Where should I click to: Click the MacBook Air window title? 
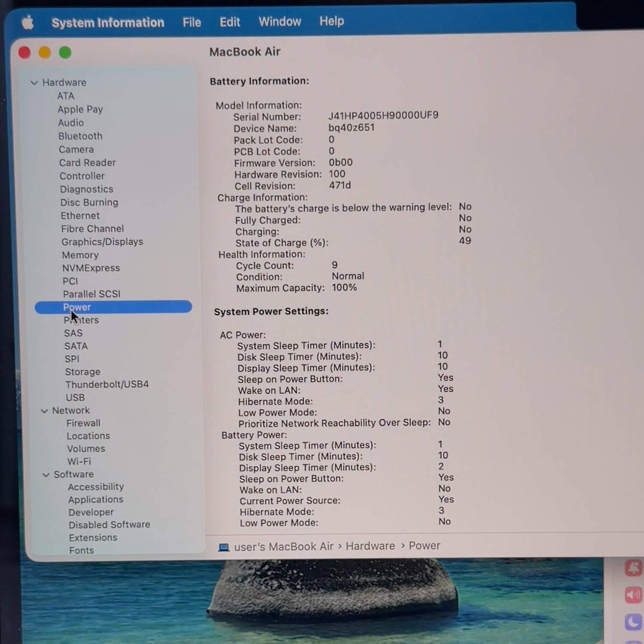pyautogui.click(x=245, y=52)
